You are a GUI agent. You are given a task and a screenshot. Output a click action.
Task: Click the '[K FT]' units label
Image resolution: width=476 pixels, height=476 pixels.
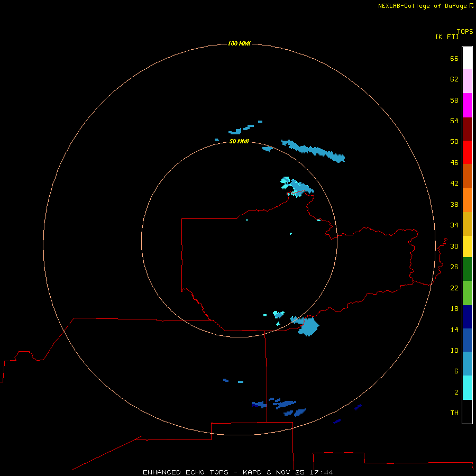[x=447, y=36]
